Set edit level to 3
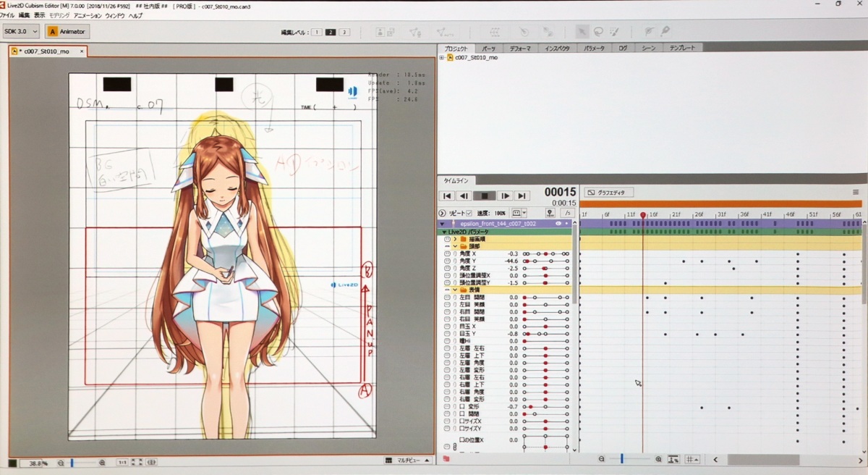Image resolution: width=868 pixels, height=475 pixels. pyautogui.click(x=344, y=32)
